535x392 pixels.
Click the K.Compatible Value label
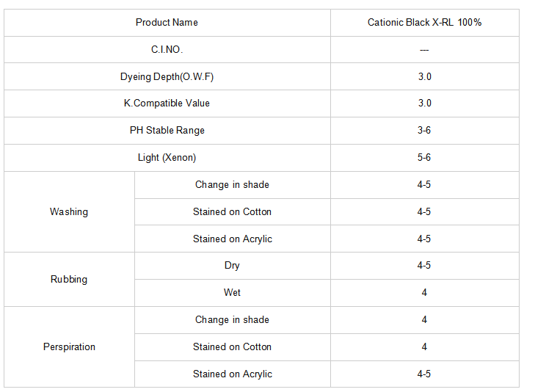point(167,104)
